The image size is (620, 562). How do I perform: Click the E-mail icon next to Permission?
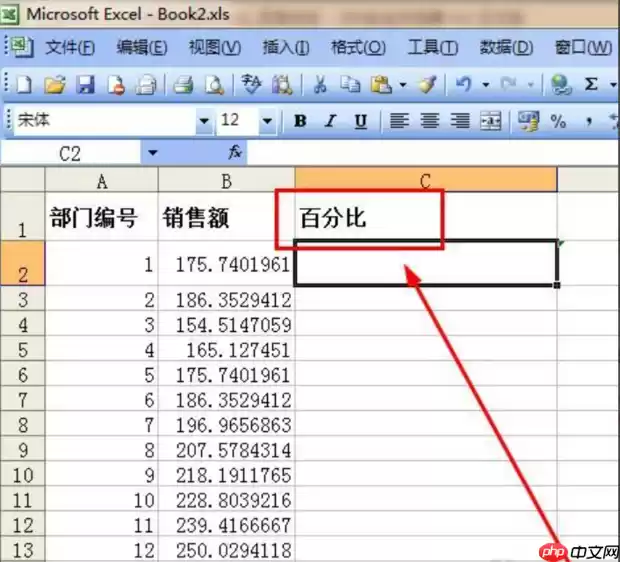[x=146, y=84]
